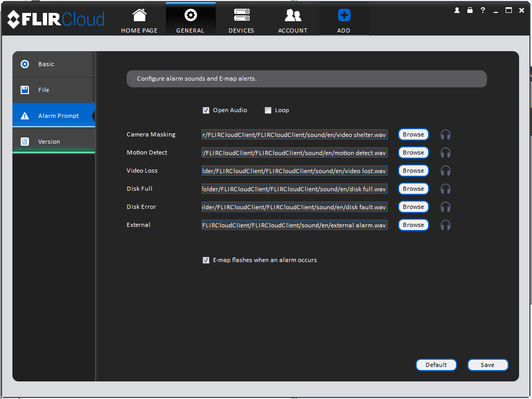The height and width of the screenshot is (399, 532).
Task: Select the Version sidebar item
Action: [54, 142]
